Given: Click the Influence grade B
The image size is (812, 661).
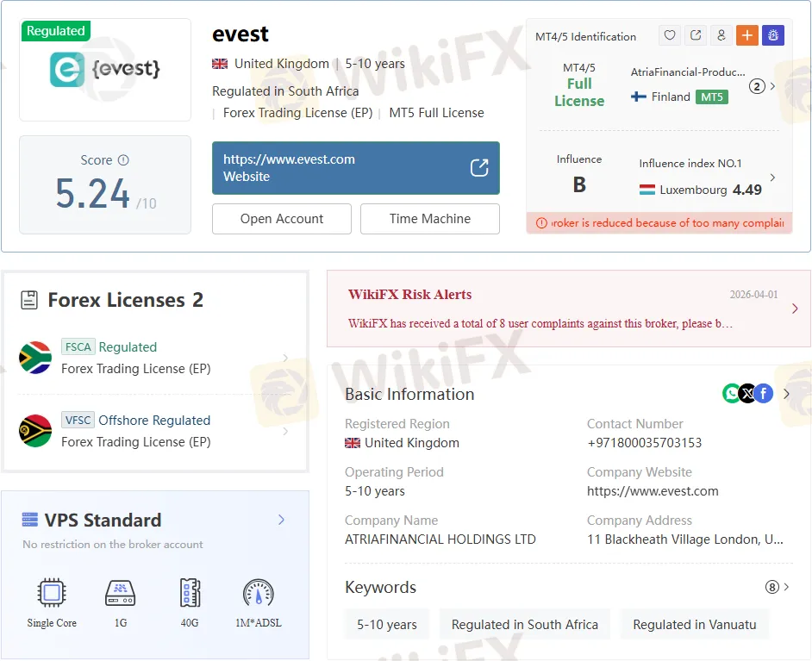Looking at the screenshot, I should click(x=579, y=184).
